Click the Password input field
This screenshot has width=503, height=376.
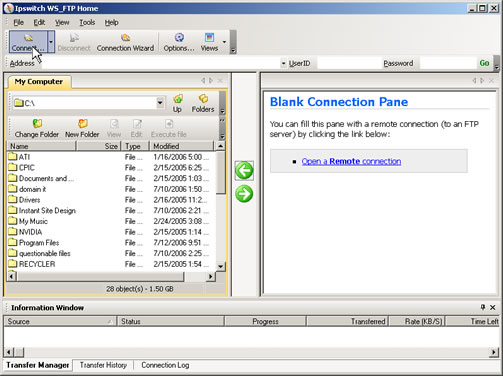447,63
